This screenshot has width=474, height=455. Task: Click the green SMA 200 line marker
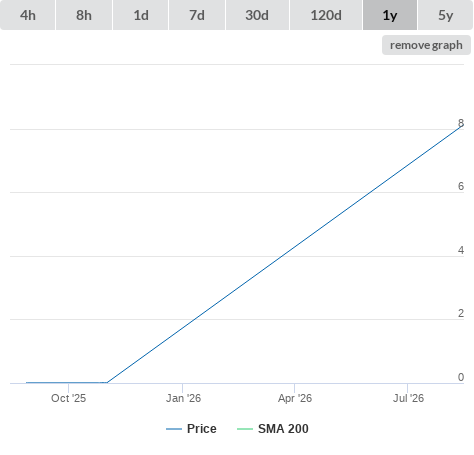pos(245,429)
